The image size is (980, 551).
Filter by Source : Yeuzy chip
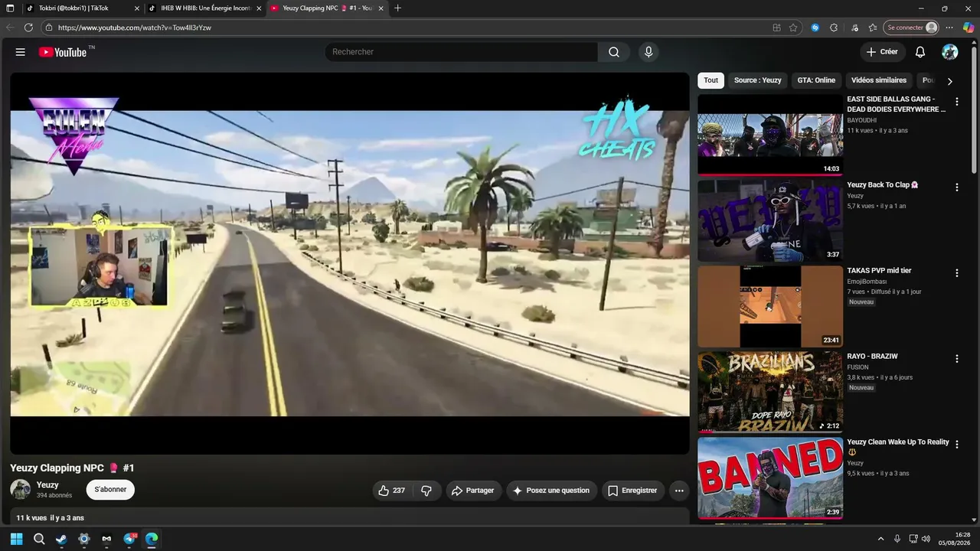pyautogui.click(x=758, y=80)
